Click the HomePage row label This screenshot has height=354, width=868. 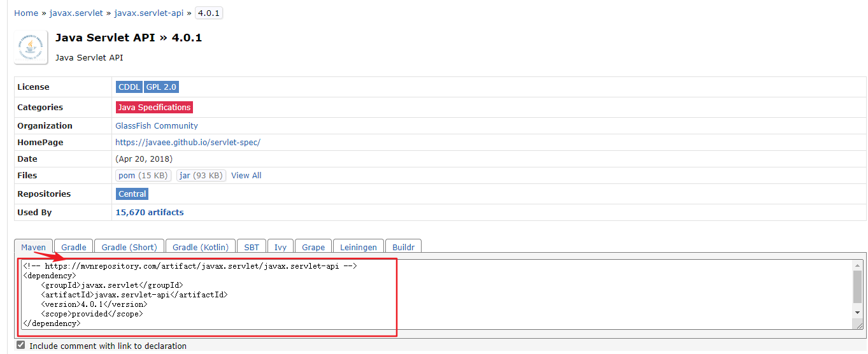pos(40,143)
